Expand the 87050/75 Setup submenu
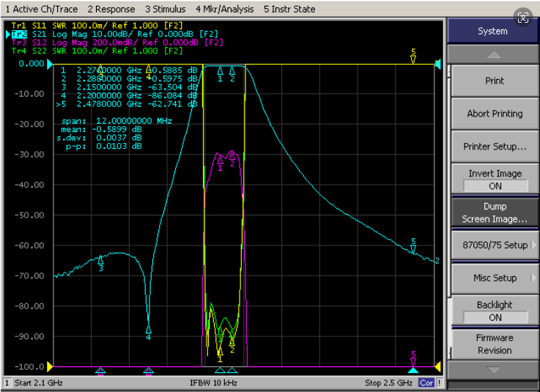Image resolution: width=540 pixels, height=392 pixels. pos(495,245)
